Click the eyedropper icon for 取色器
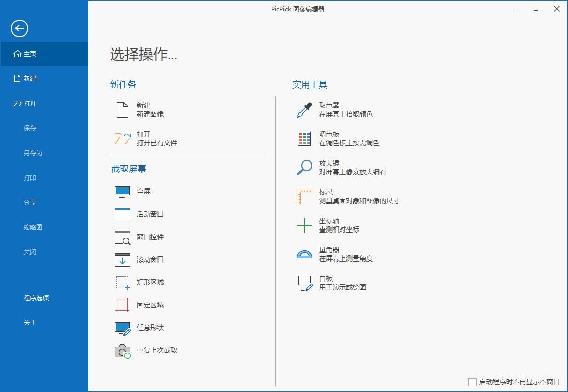 (x=304, y=110)
